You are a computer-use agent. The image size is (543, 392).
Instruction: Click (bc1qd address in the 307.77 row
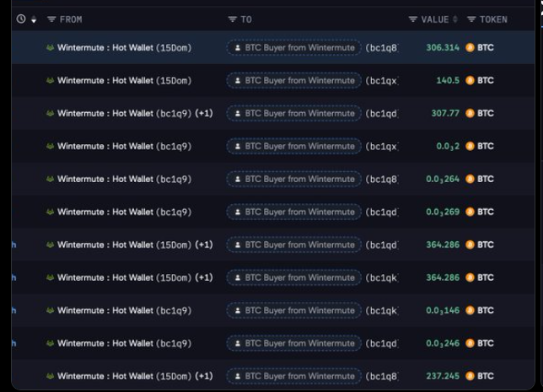pos(382,114)
